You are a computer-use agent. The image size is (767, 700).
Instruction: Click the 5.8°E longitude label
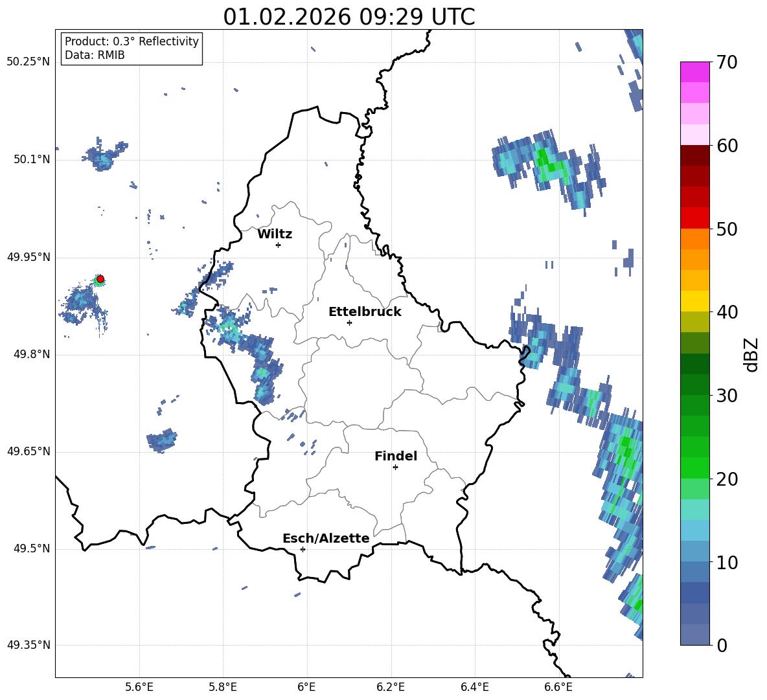(223, 687)
